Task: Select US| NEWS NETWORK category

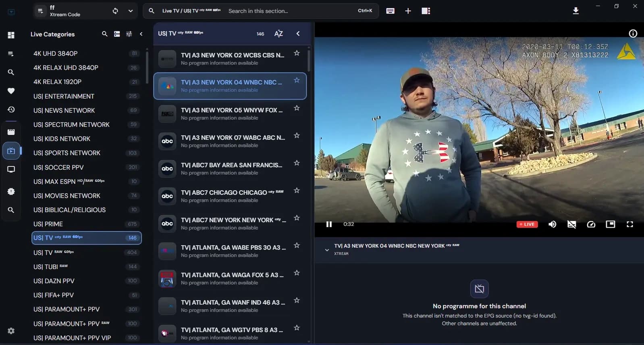Action: [87, 110]
